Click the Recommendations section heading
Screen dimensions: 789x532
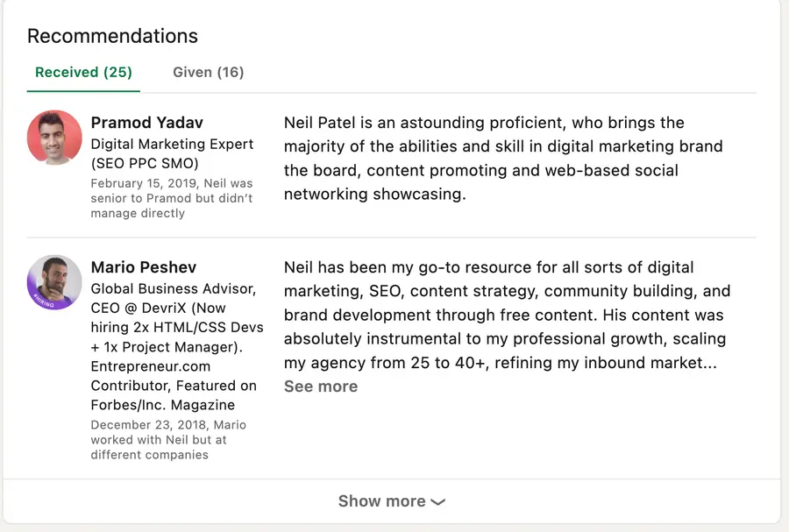[112, 35]
